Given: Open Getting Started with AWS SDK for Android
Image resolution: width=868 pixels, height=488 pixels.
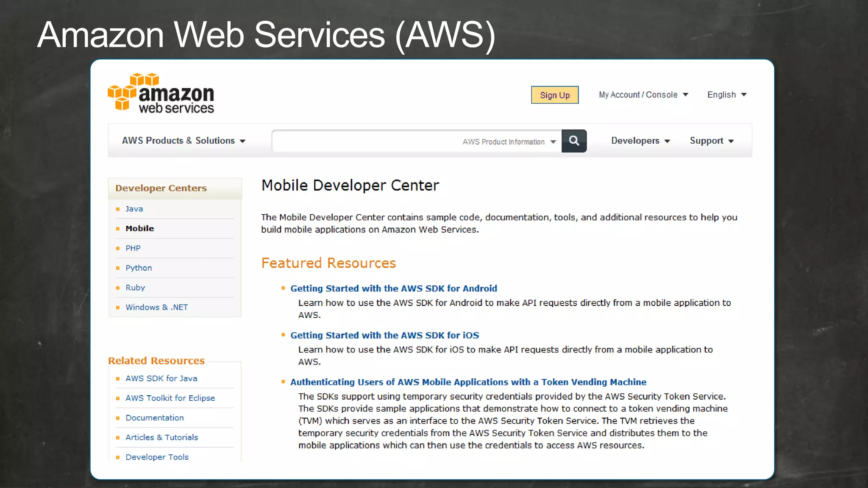Looking at the screenshot, I should [393, 288].
